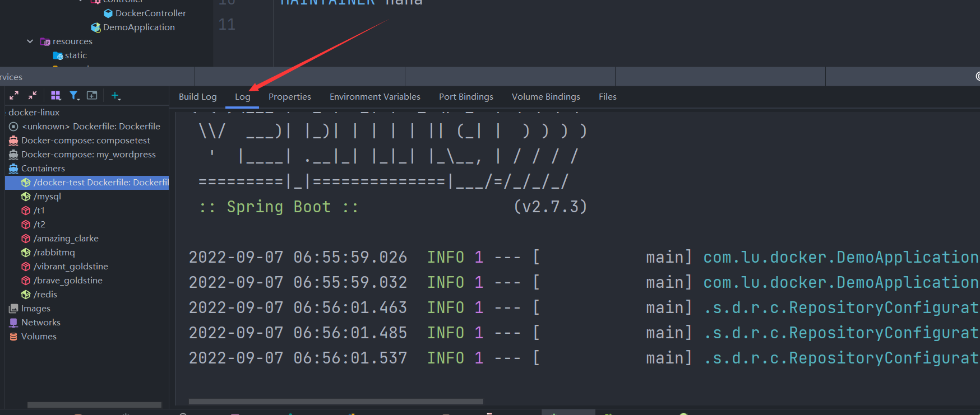Image resolution: width=980 pixels, height=415 pixels.
Task: Open the Group By services icon
Action: [x=56, y=96]
